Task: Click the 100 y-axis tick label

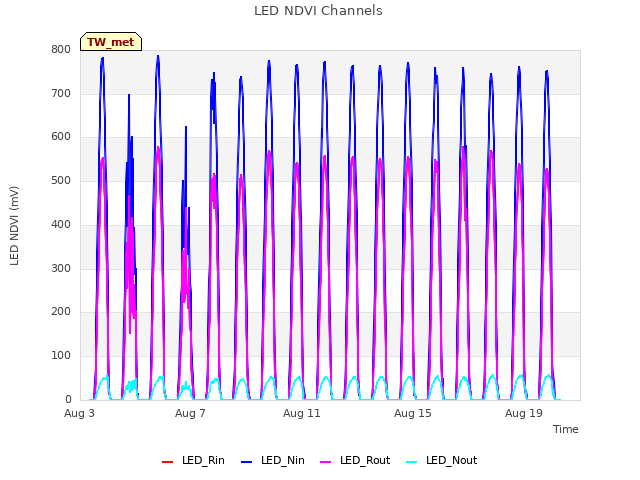Action: 61,356
